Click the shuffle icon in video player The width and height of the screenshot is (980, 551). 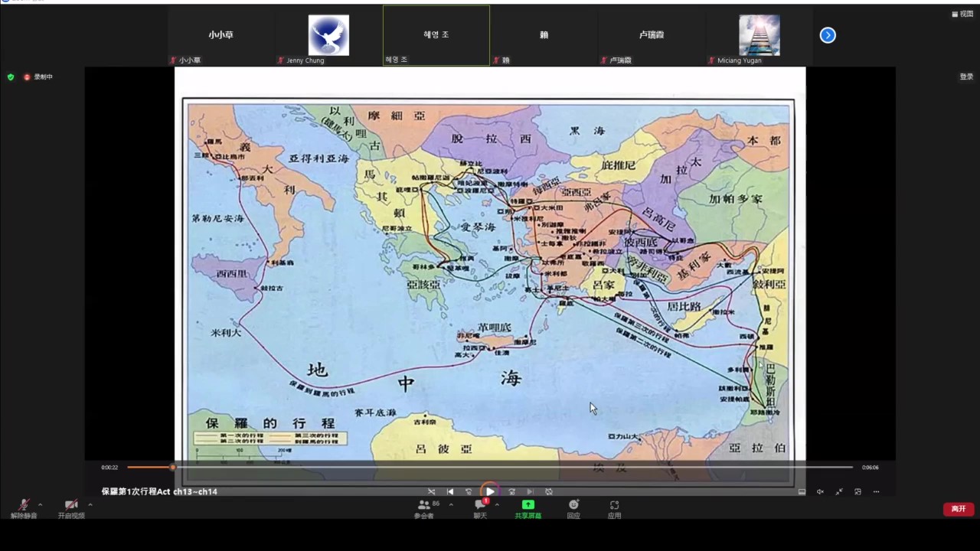432,491
